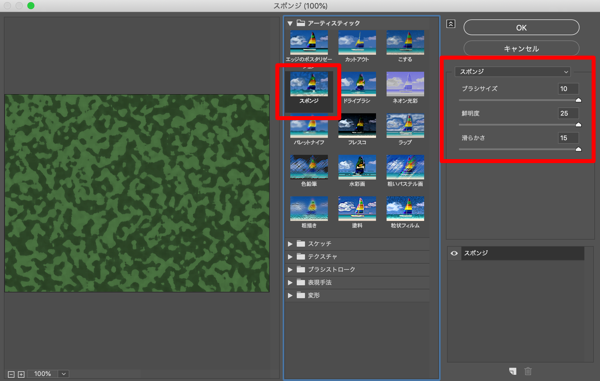Screen dimensions: 600x381
Task: Click the green window zoom button
Action: [x=31, y=5]
